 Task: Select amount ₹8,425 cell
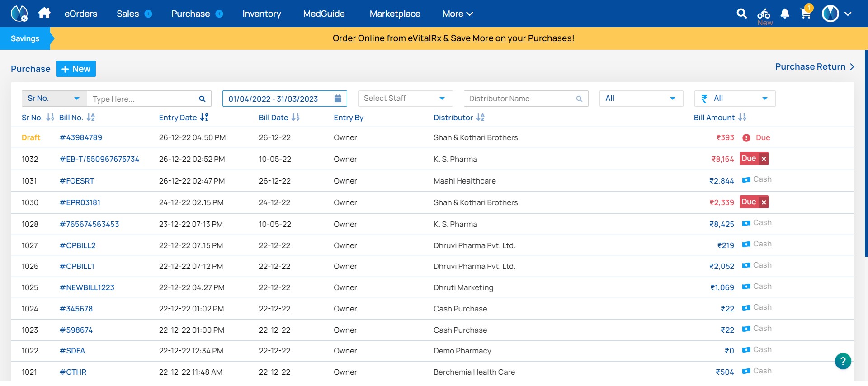click(722, 224)
